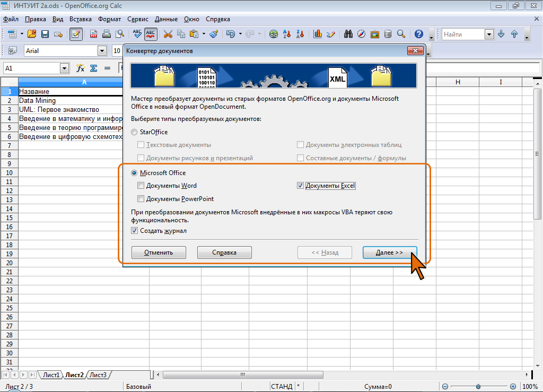The width and height of the screenshot is (543, 392).
Task: Toggle Создать журнал checkbox
Action: pos(134,231)
